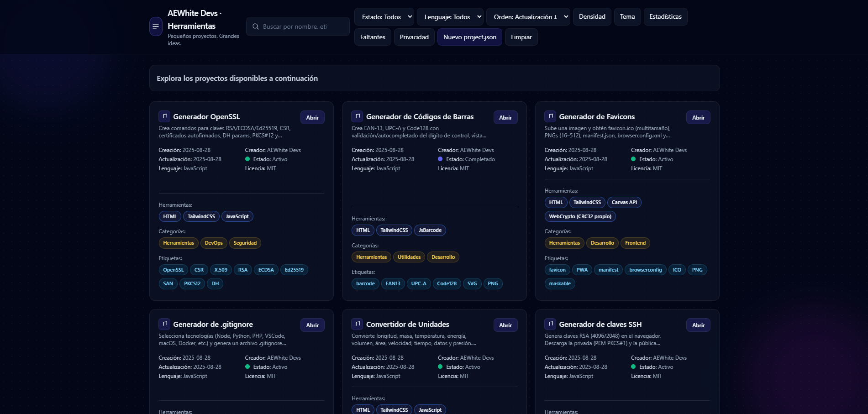Expand the Lenguaje: Todos dropdown
Image resolution: width=868 pixels, height=414 pixels.
point(450,17)
